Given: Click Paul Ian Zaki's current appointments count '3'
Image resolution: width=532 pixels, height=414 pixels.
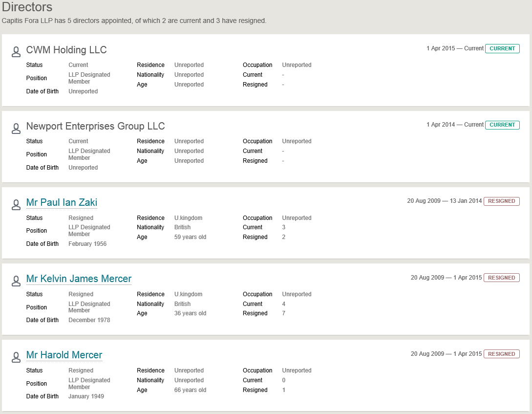Looking at the screenshot, I should [284, 227].
